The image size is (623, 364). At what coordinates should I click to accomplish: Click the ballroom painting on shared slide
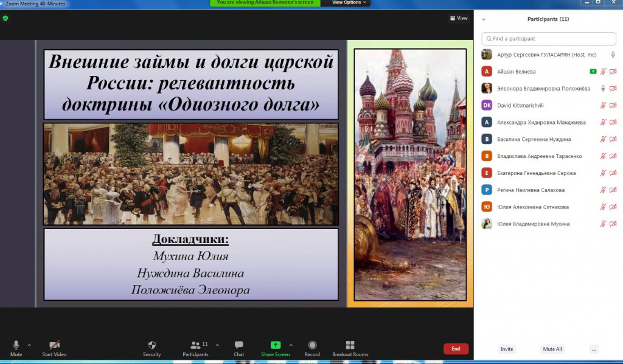click(x=190, y=174)
